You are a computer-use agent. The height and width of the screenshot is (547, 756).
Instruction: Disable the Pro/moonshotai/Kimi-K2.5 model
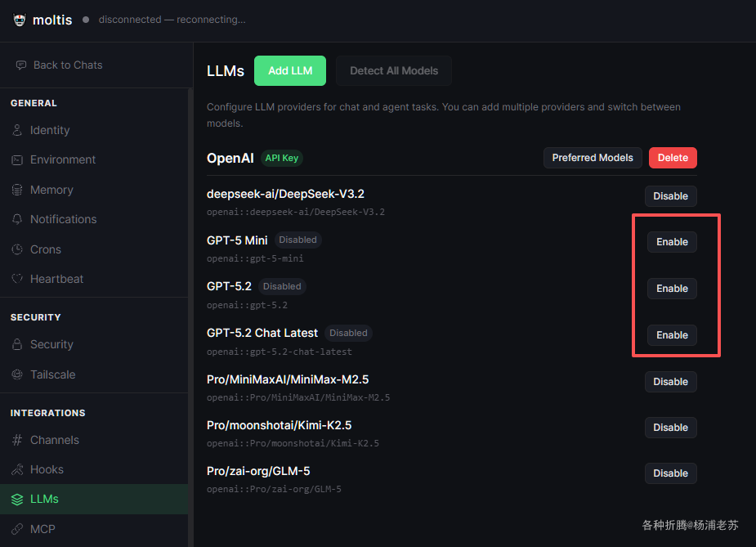click(x=671, y=428)
